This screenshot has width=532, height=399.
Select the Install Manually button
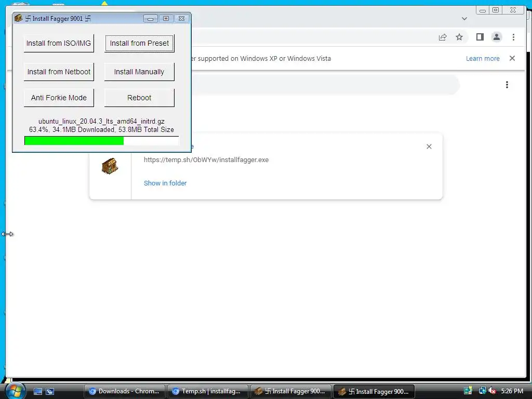pyautogui.click(x=139, y=72)
